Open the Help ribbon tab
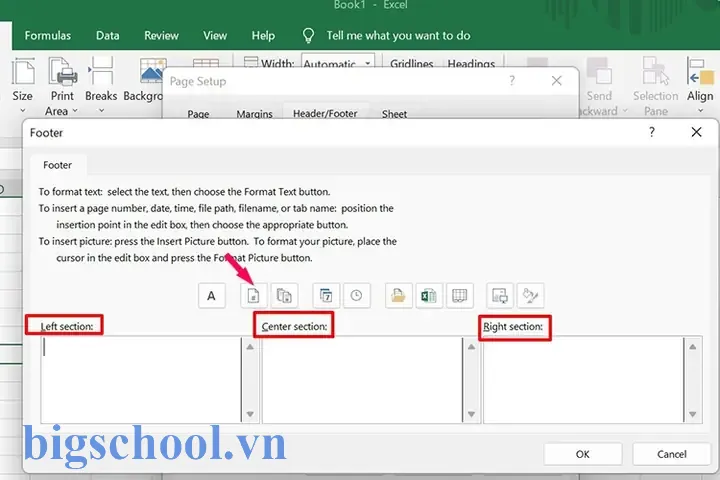 (263, 35)
